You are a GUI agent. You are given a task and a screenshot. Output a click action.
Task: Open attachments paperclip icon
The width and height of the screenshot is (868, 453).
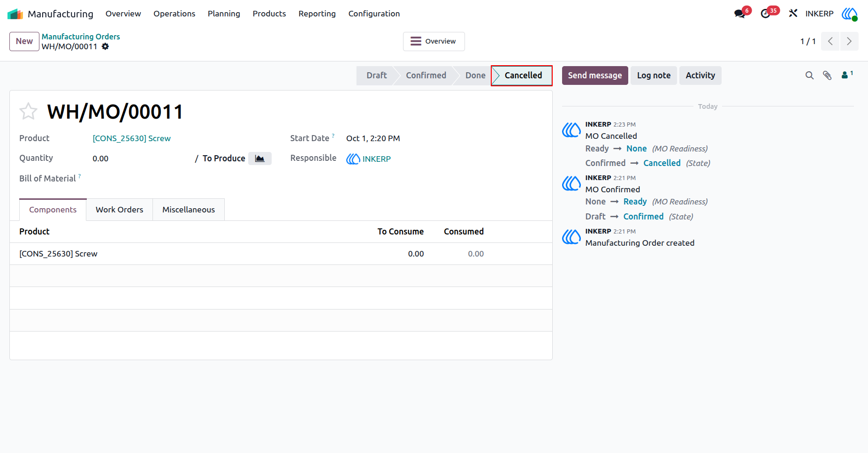pos(827,75)
